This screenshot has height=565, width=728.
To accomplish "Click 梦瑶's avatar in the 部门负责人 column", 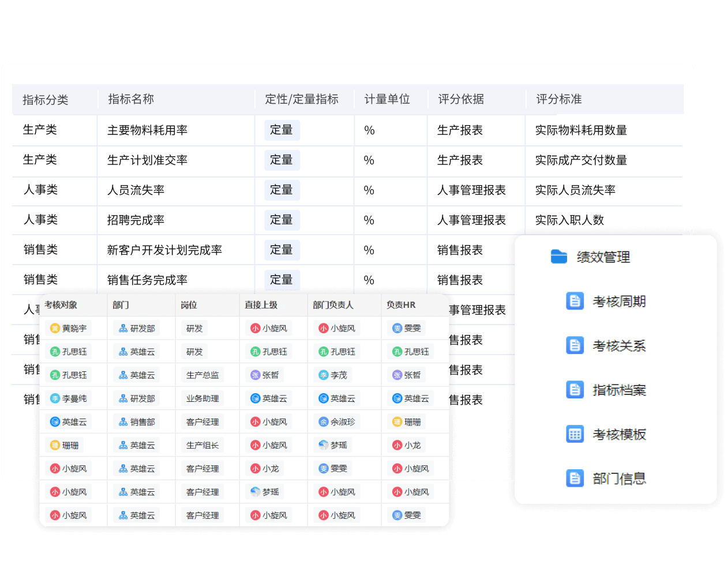I will 324,445.
